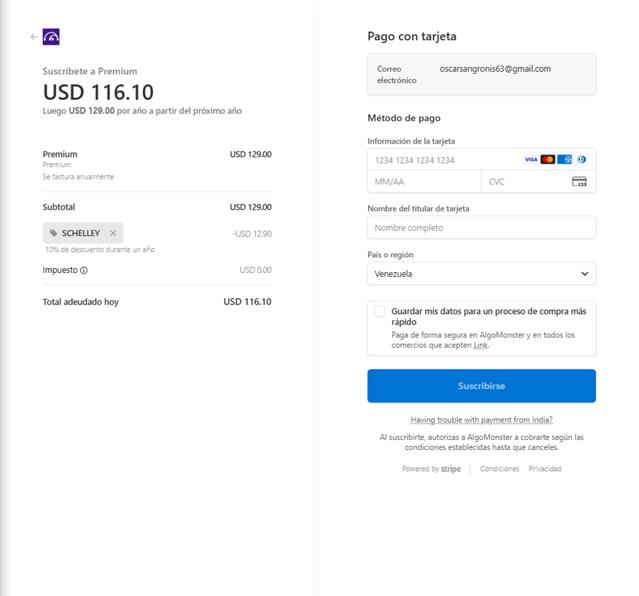
Task: Click the CVC card hint icon
Action: click(x=579, y=182)
